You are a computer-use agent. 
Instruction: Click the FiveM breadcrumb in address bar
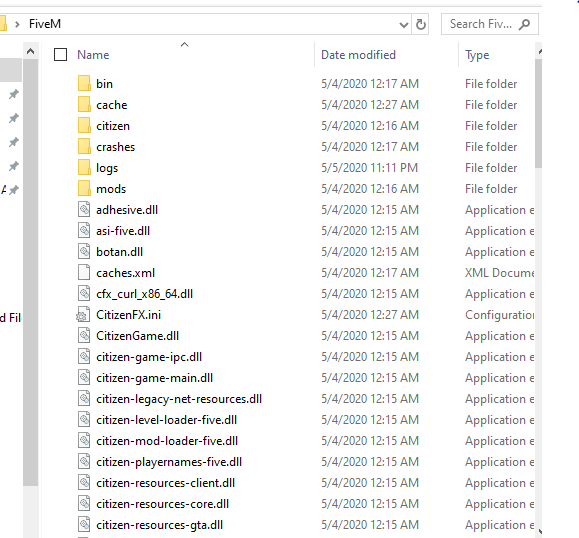45,24
